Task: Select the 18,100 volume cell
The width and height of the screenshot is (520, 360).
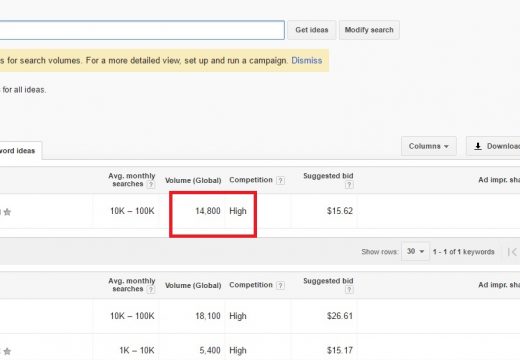Action: (208, 316)
